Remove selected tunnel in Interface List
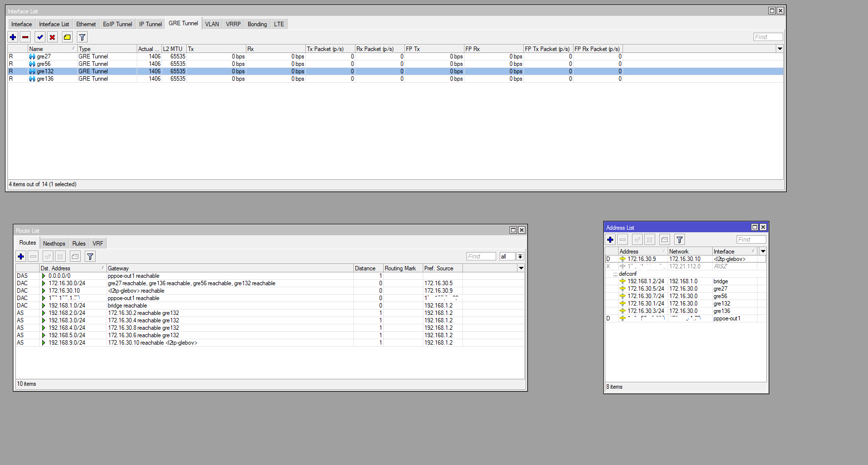Screen dimensions: 868x465 tap(25, 37)
